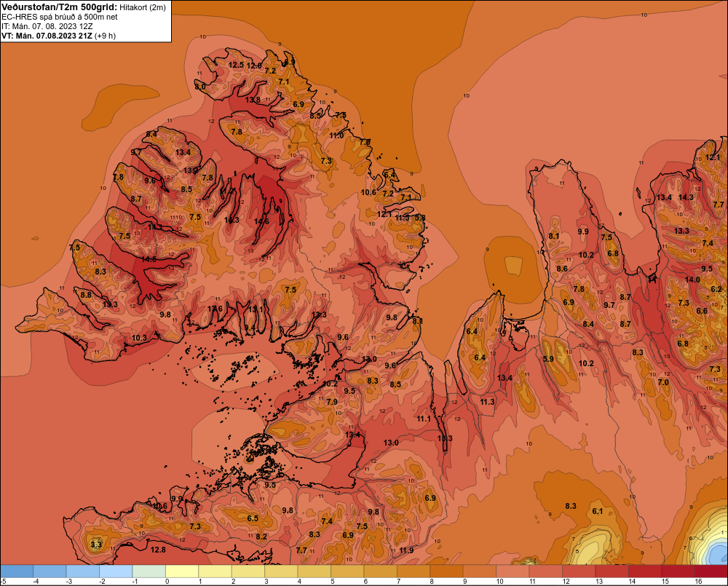
Task: Click the 12.5 temperature value on map
Action: click(x=236, y=65)
